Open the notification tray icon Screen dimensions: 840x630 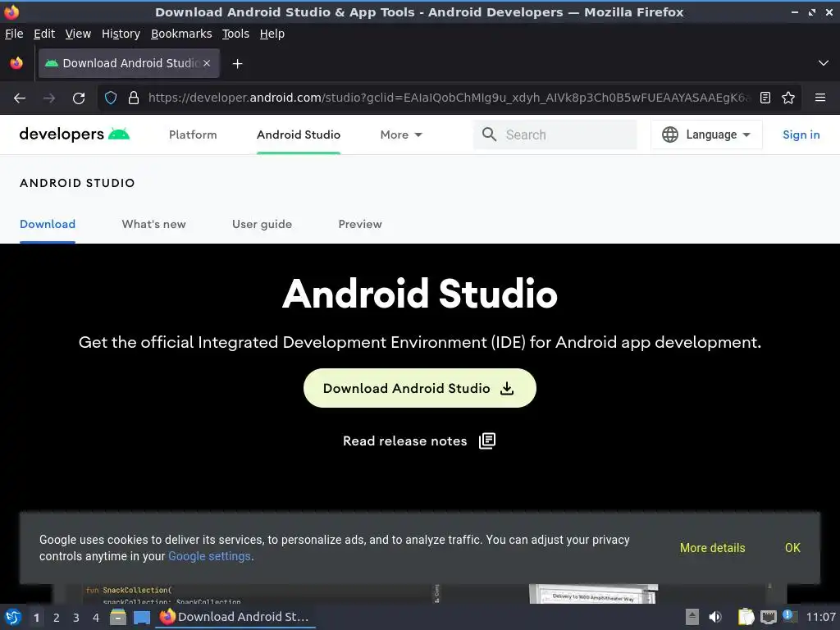(x=790, y=616)
